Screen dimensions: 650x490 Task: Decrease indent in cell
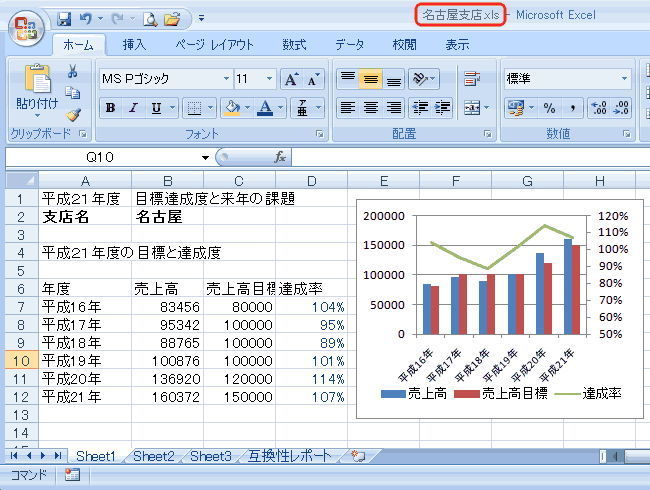[x=420, y=109]
